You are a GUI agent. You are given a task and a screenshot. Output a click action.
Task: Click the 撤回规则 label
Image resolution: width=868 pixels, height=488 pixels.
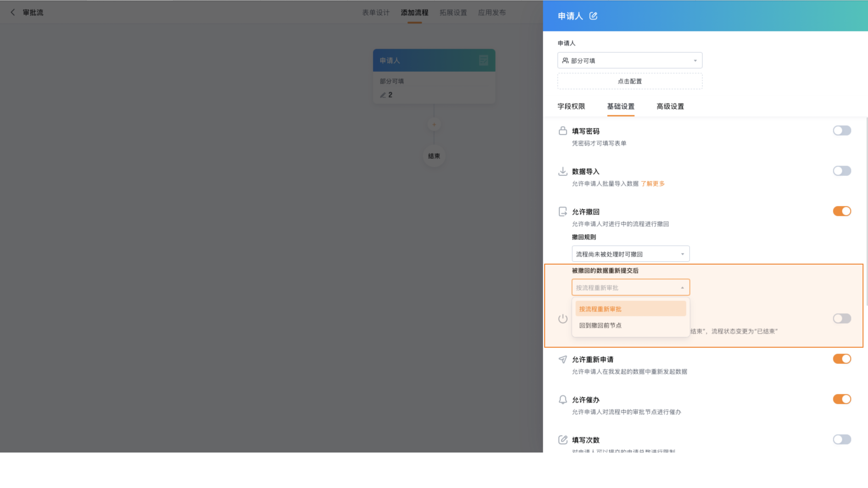(584, 237)
